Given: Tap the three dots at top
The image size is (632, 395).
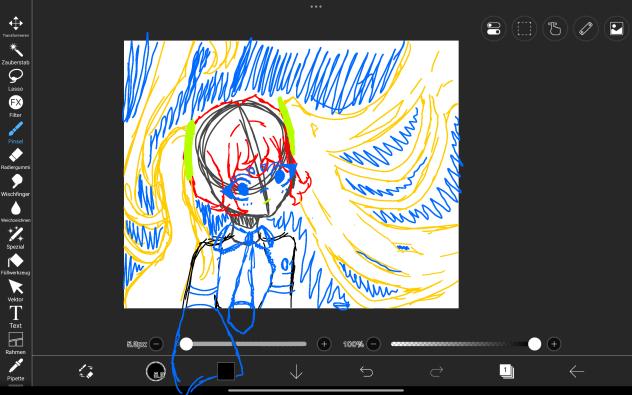Looking at the screenshot, I should click(x=316, y=6).
